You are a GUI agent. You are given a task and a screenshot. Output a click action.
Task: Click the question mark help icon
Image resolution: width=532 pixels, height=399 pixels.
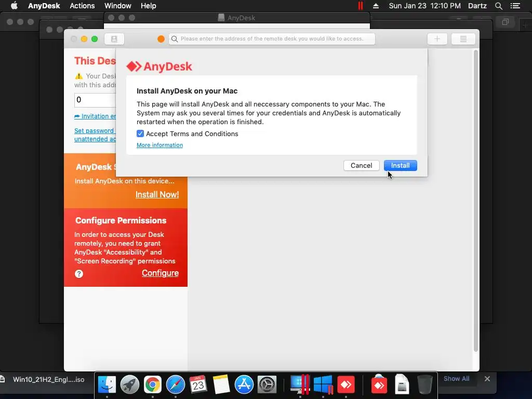(79, 274)
